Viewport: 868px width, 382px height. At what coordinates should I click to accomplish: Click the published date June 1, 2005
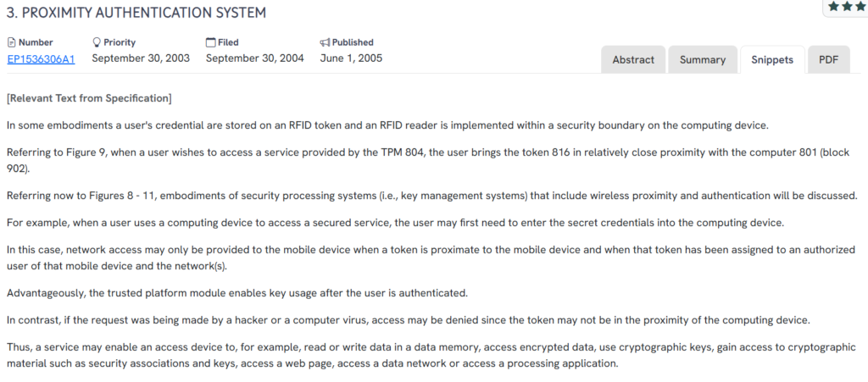point(352,58)
